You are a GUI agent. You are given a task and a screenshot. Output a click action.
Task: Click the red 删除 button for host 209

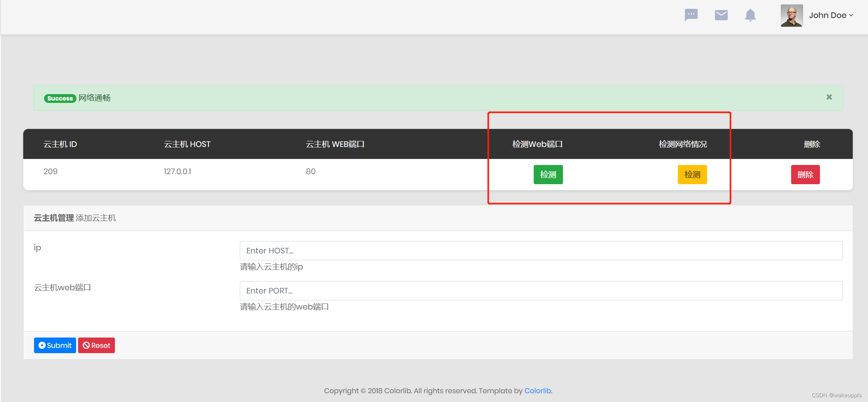pos(805,175)
